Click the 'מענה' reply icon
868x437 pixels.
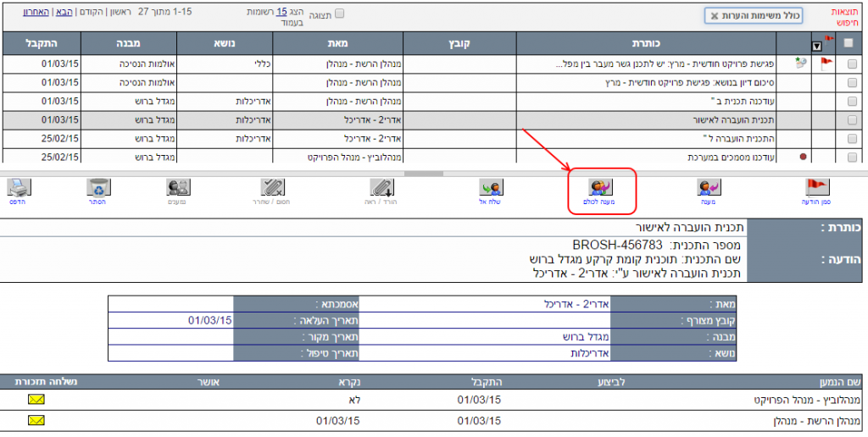709,187
